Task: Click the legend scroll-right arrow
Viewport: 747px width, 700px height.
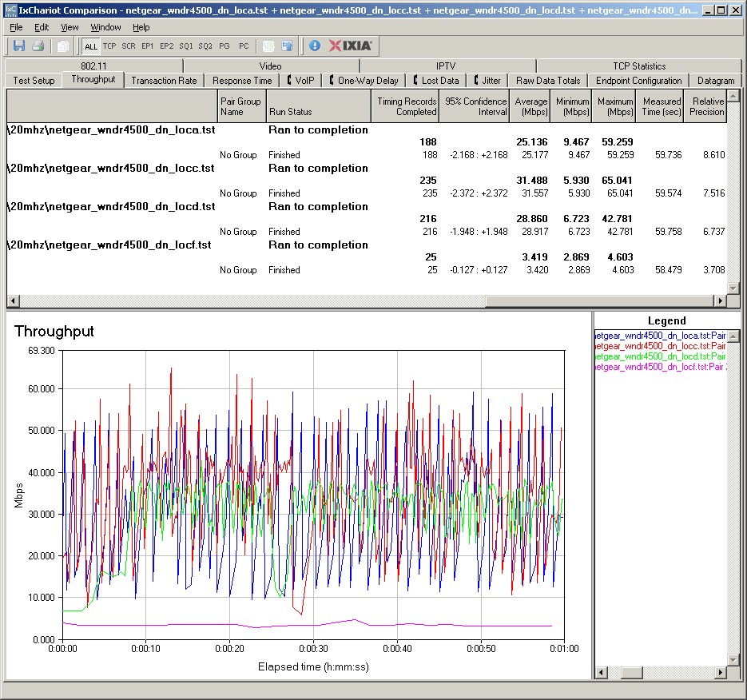Action: point(721,672)
